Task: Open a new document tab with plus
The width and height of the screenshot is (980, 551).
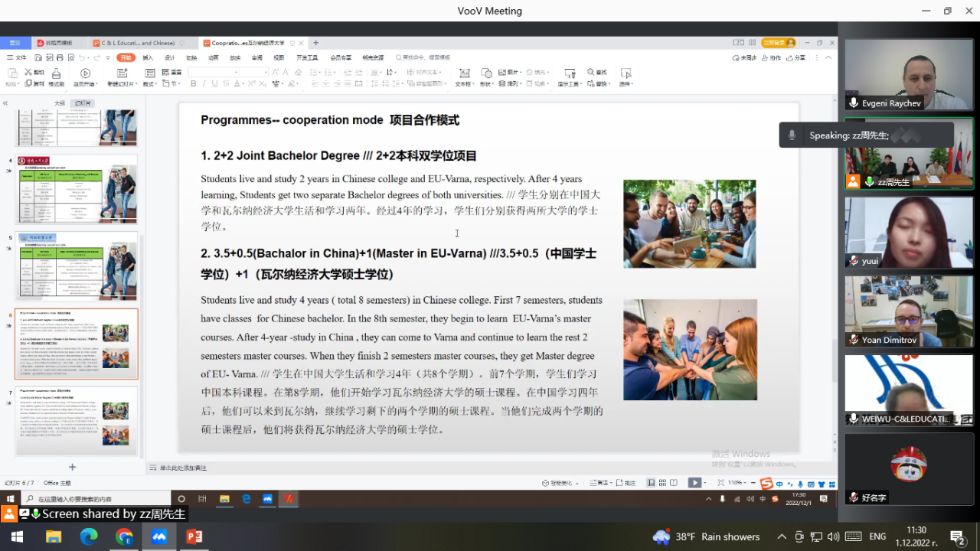Action: click(315, 43)
